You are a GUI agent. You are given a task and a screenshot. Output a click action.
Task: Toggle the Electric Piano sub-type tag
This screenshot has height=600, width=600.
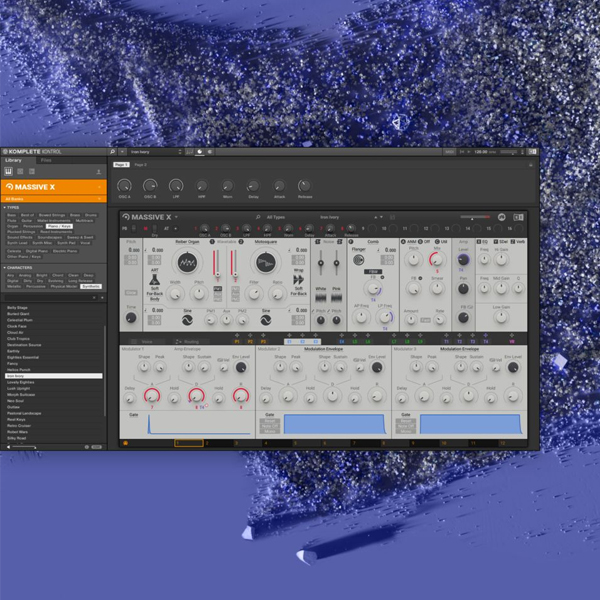coord(65,251)
